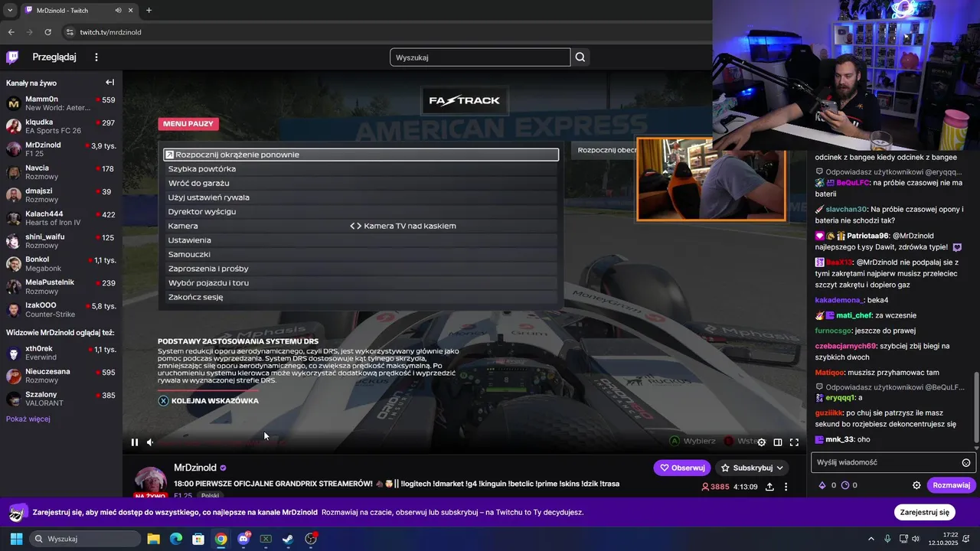Open Kalach444 Hearts of Iron IV channel
The image size is (980, 551).
click(x=61, y=218)
